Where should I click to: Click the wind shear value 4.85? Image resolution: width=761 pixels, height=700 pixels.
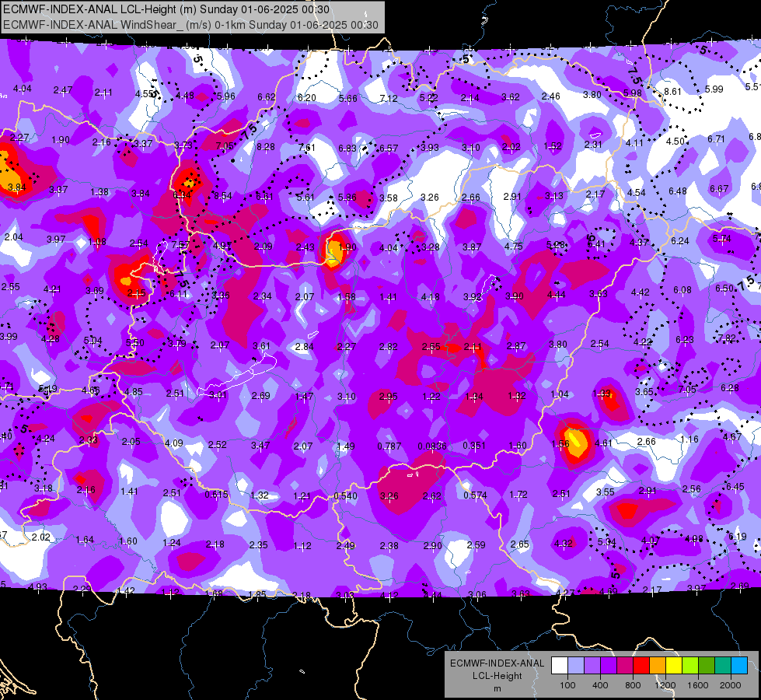click(134, 391)
